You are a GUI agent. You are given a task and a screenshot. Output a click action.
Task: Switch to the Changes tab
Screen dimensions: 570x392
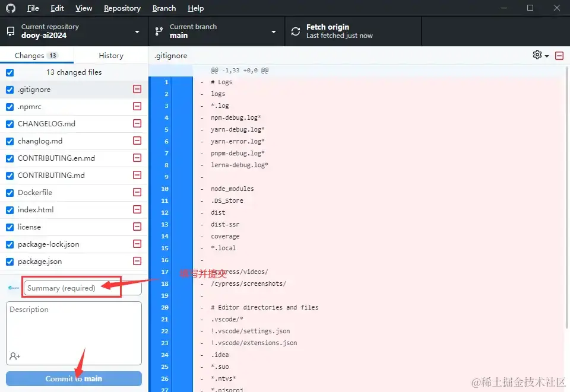pos(37,55)
